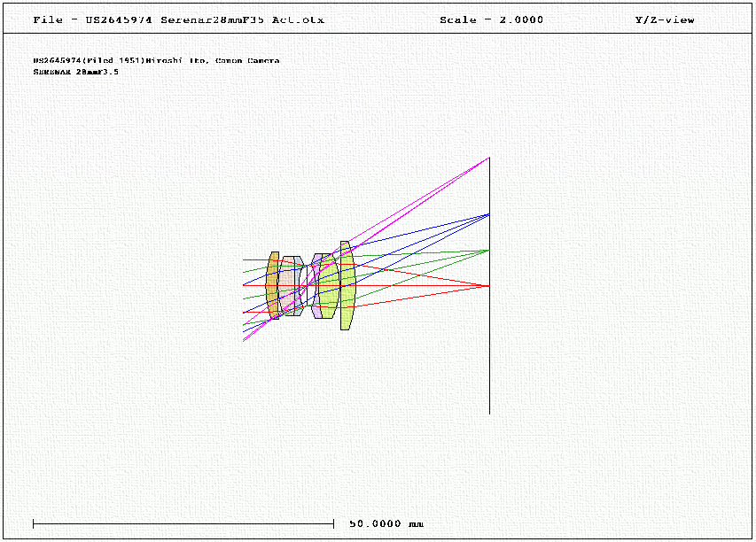The height and width of the screenshot is (542, 756).
Task: Click the file name header text
Action: (178, 19)
